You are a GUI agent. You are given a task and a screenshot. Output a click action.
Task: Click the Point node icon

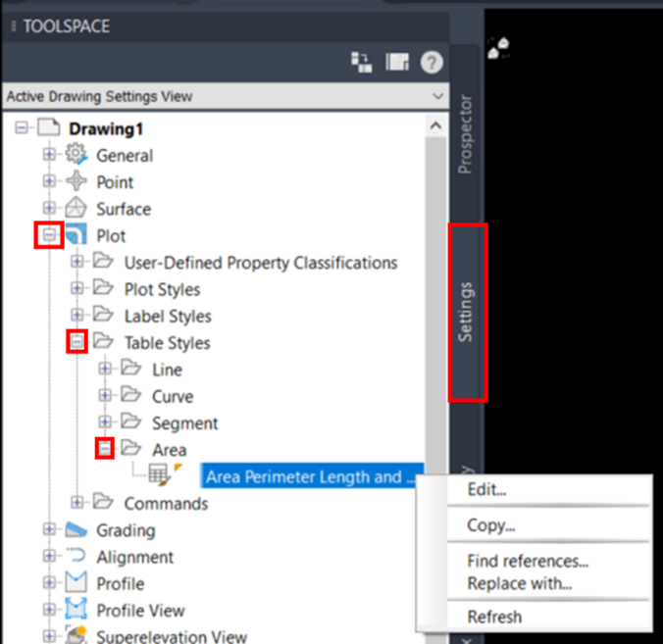click(76, 182)
